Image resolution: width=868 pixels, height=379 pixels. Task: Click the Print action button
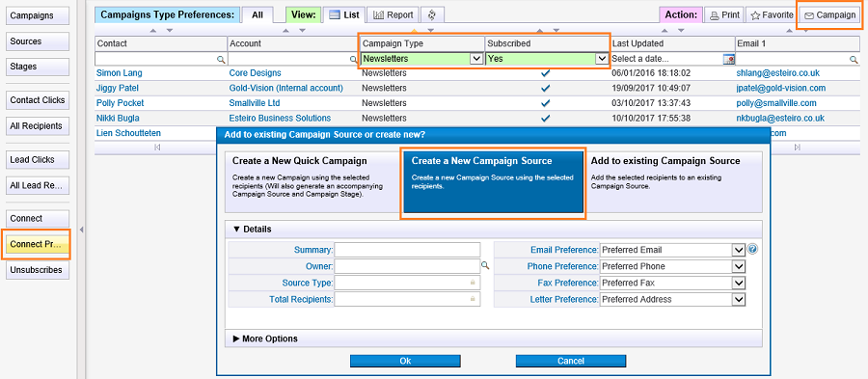tap(724, 15)
